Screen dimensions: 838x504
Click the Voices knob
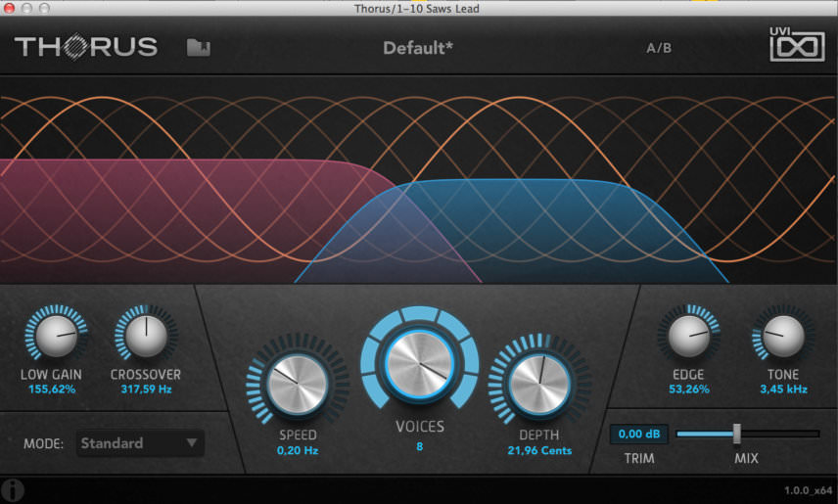[420, 363]
